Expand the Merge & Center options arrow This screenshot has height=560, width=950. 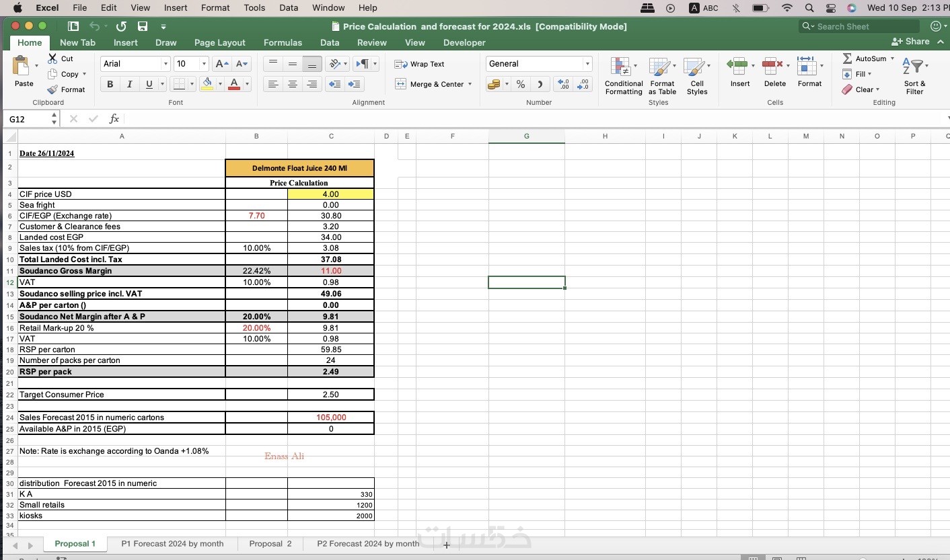tap(470, 84)
